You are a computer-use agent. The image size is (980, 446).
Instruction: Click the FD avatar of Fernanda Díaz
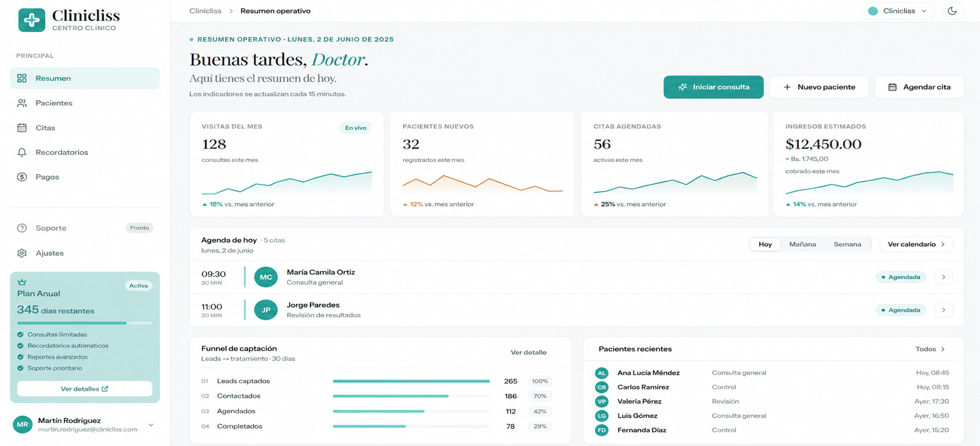click(601, 430)
